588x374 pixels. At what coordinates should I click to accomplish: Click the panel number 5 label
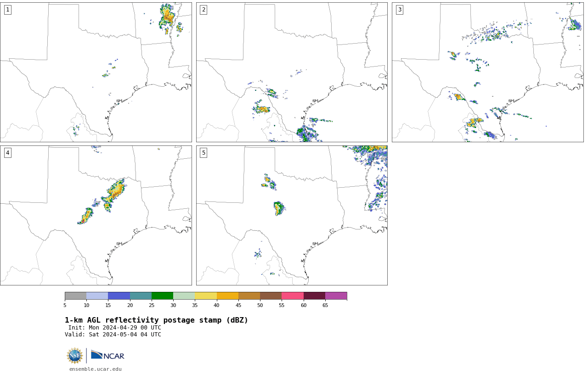point(204,153)
